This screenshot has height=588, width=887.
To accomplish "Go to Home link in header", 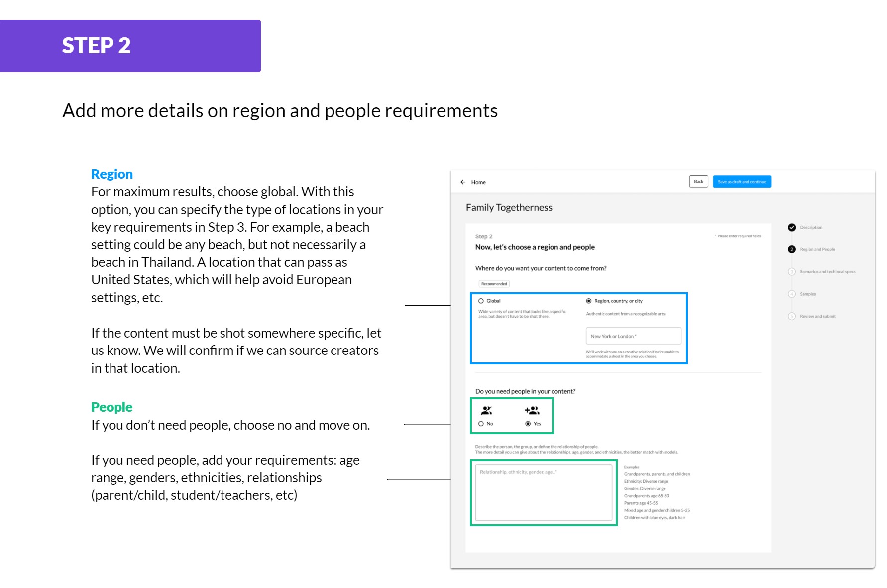I will point(478,182).
